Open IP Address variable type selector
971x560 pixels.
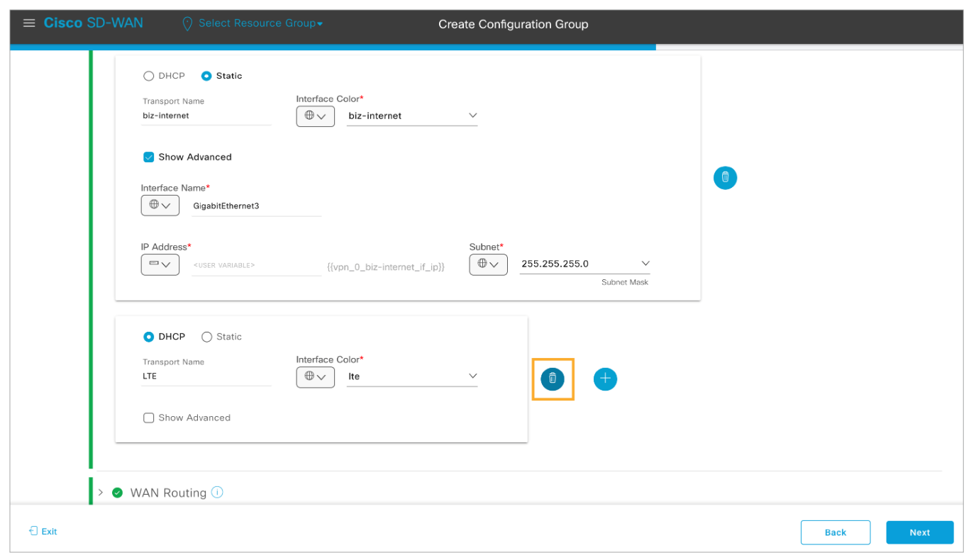(160, 264)
